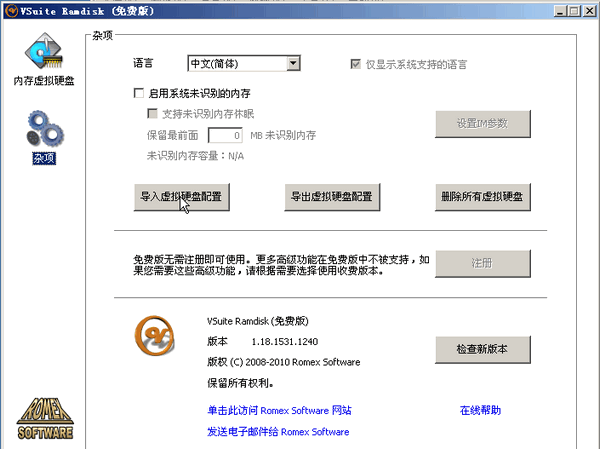Screen dimensions: 600x449
Task: Open the 在线帮助 link
Action: pos(480,410)
